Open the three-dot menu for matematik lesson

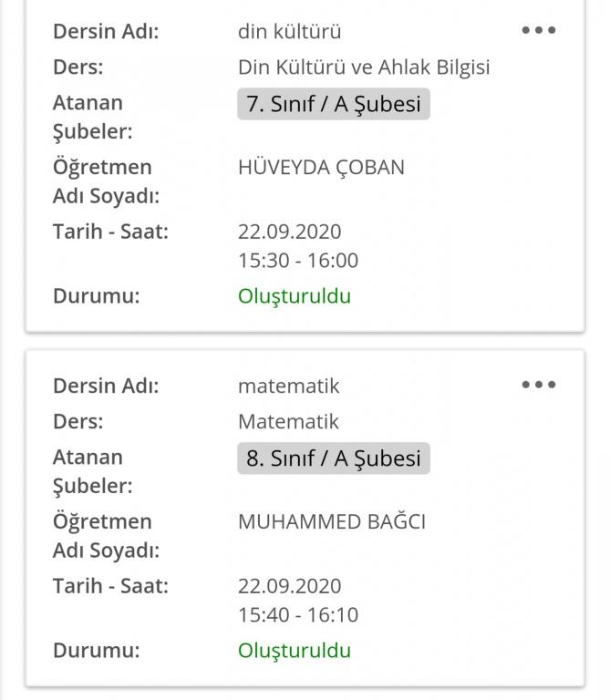tap(538, 385)
